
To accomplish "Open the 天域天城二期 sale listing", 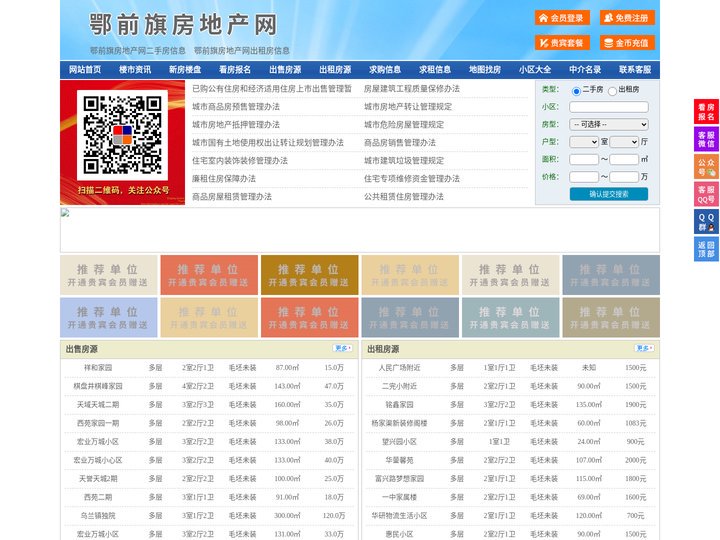I will 98,405.
